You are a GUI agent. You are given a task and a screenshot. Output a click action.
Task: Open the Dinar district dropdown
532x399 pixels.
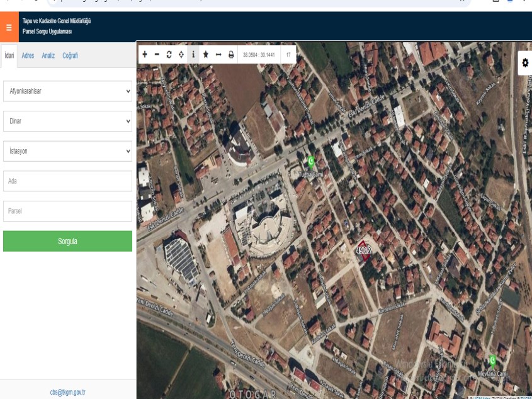(x=67, y=121)
